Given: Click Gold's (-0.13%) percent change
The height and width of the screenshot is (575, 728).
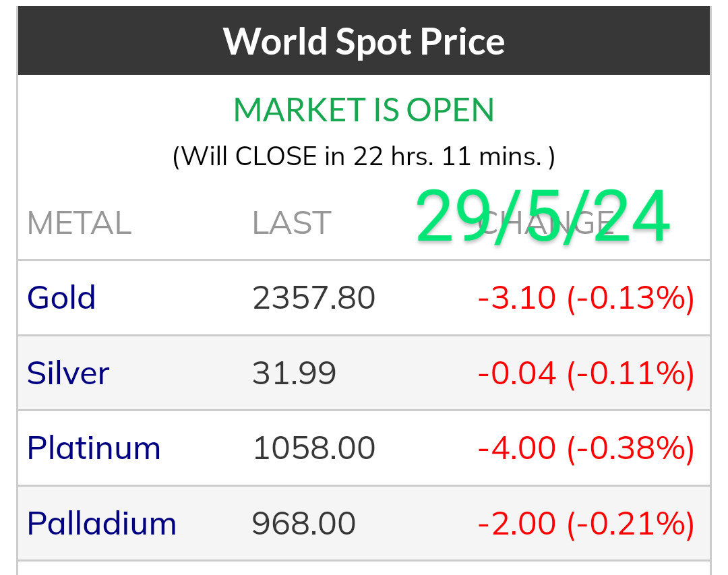Looking at the screenshot, I should pos(630,298).
